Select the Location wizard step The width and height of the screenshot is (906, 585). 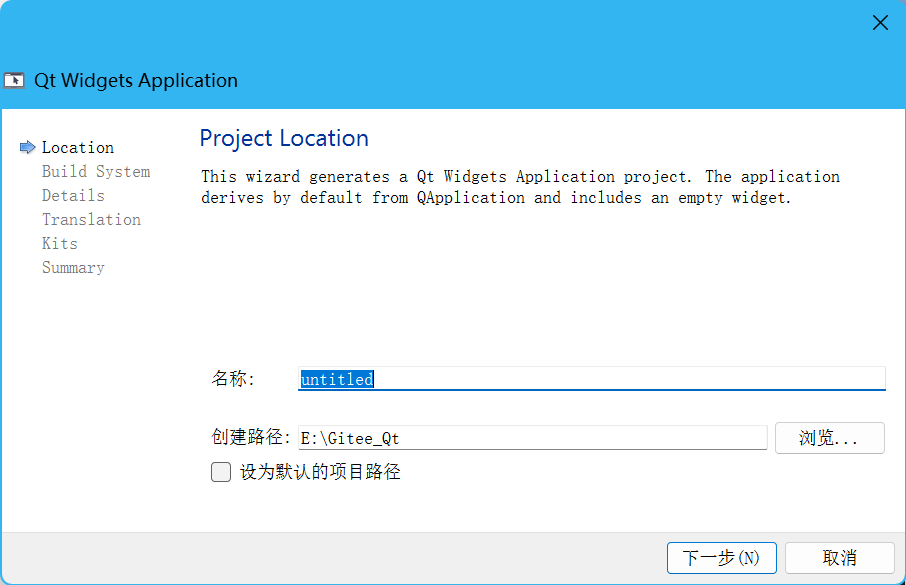(x=78, y=147)
